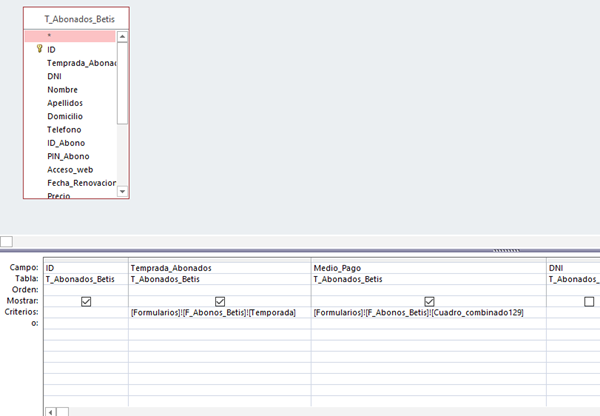Screen dimensions: 600x416
Task: Click the field list vertical scrollbar thumb
Action: (x=122, y=83)
